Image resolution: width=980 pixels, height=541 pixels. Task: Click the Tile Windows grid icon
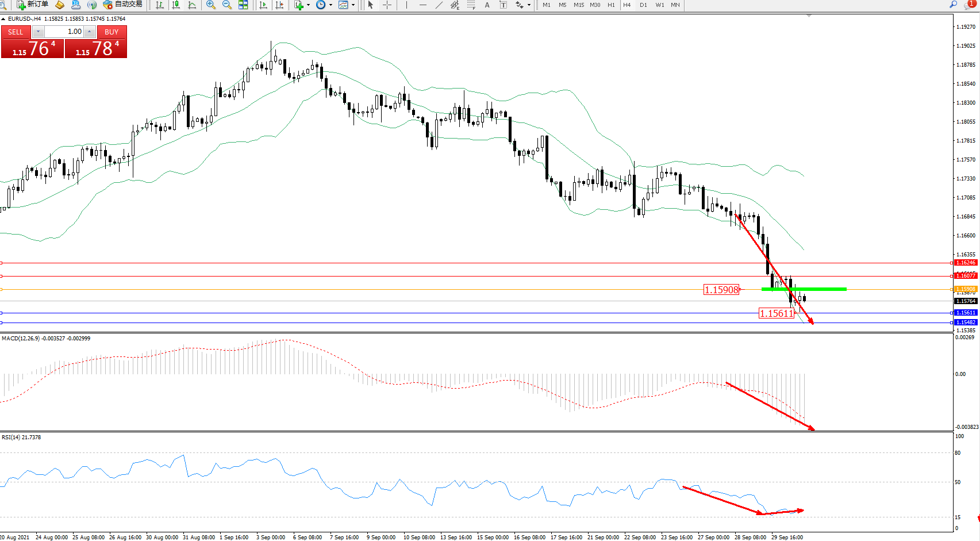[243, 5]
